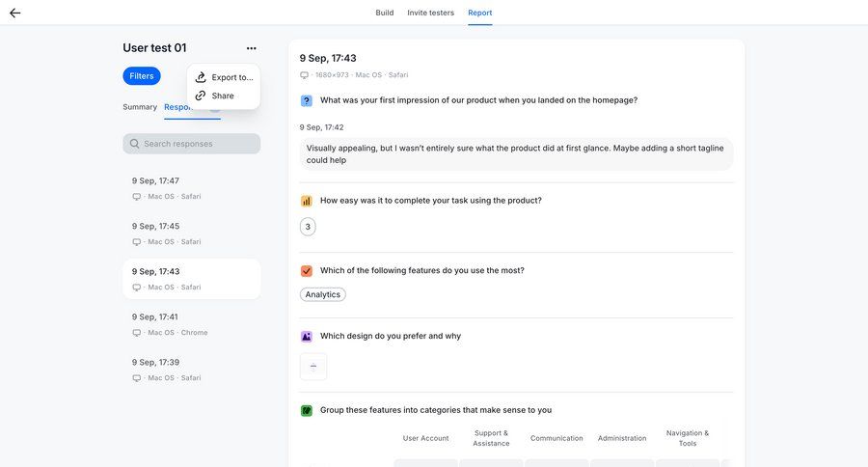Click the back arrow icon
The image size is (868, 467).
pyautogui.click(x=14, y=13)
